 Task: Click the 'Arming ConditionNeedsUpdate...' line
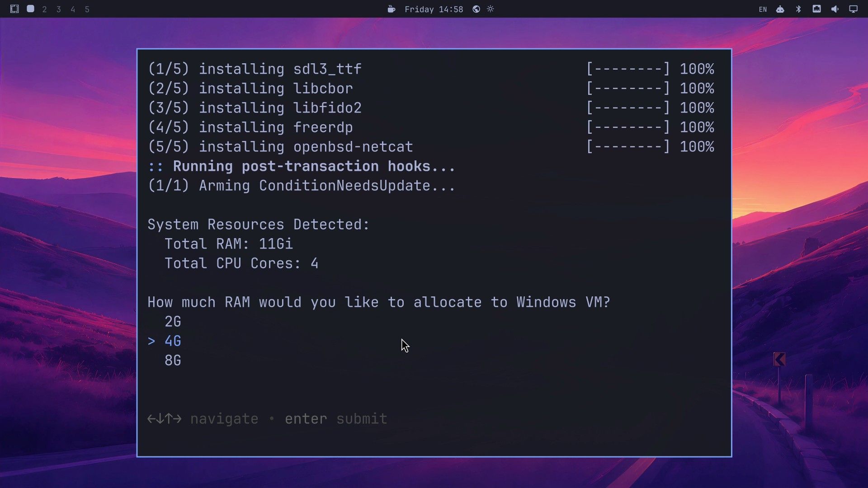302,186
